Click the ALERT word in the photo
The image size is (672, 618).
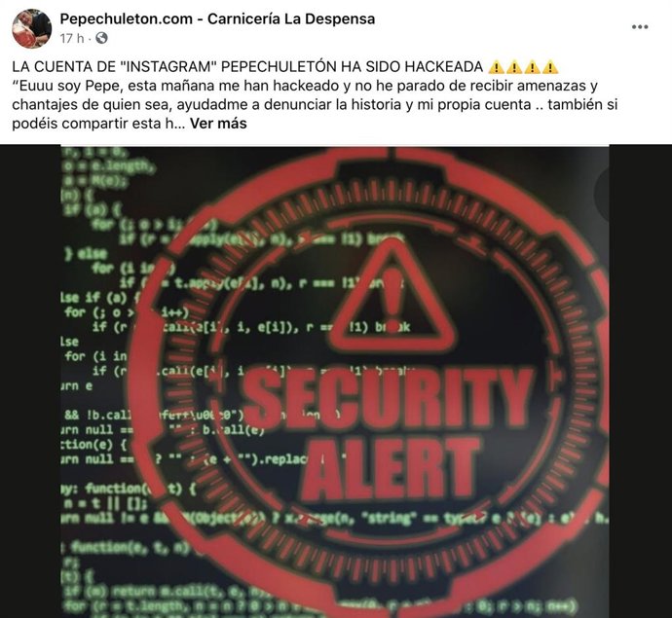point(391,470)
